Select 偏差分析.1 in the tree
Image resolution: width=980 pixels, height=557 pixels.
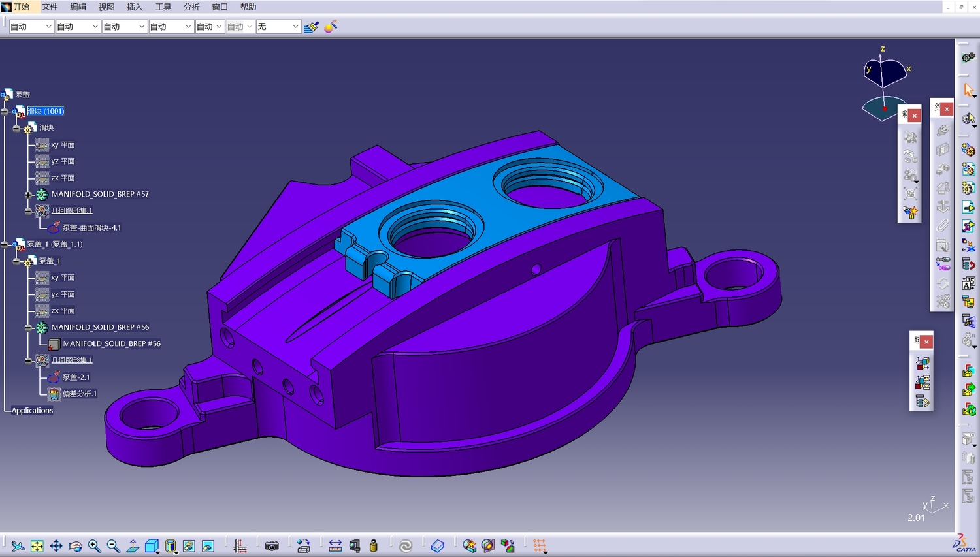click(x=79, y=394)
